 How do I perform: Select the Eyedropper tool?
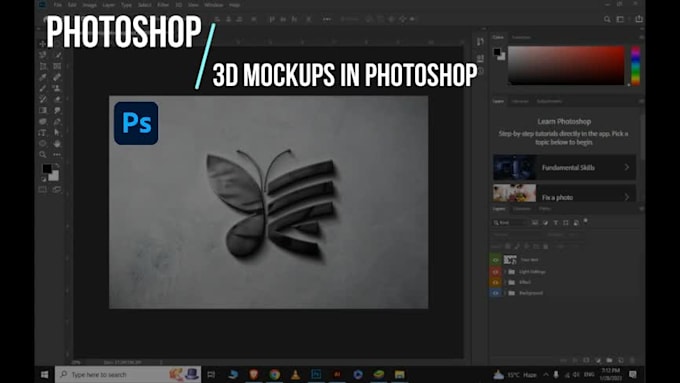[43, 77]
